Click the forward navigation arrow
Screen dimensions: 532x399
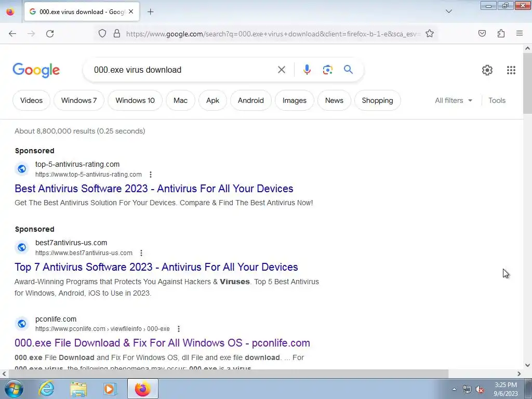click(x=31, y=34)
